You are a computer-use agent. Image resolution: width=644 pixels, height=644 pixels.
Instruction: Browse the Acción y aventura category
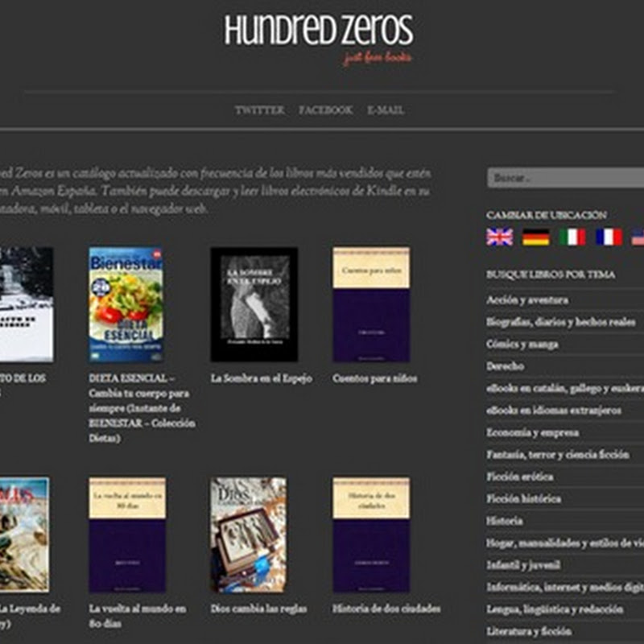point(527,300)
